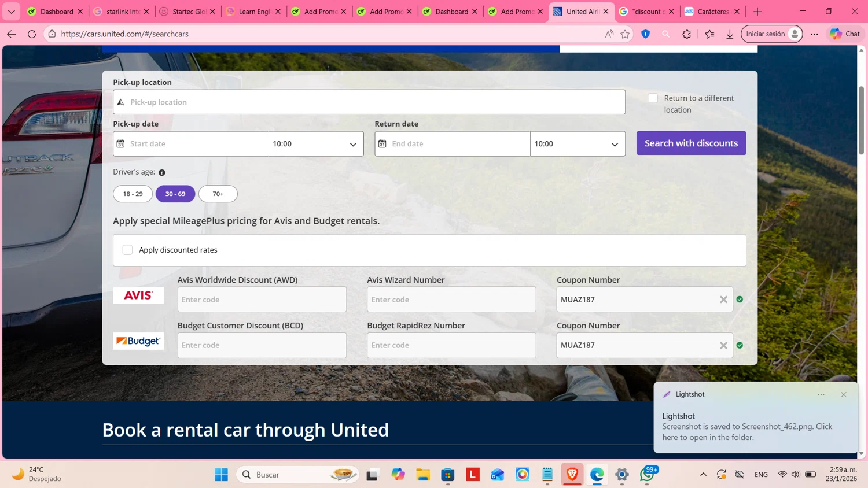Open Windows Start menu

pyautogui.click(x=221, y=475)
